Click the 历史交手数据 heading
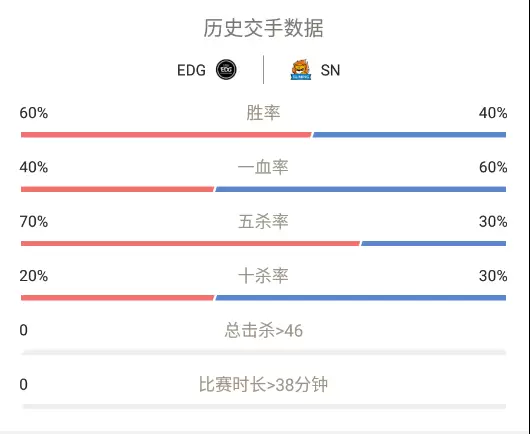 [263, 28]
